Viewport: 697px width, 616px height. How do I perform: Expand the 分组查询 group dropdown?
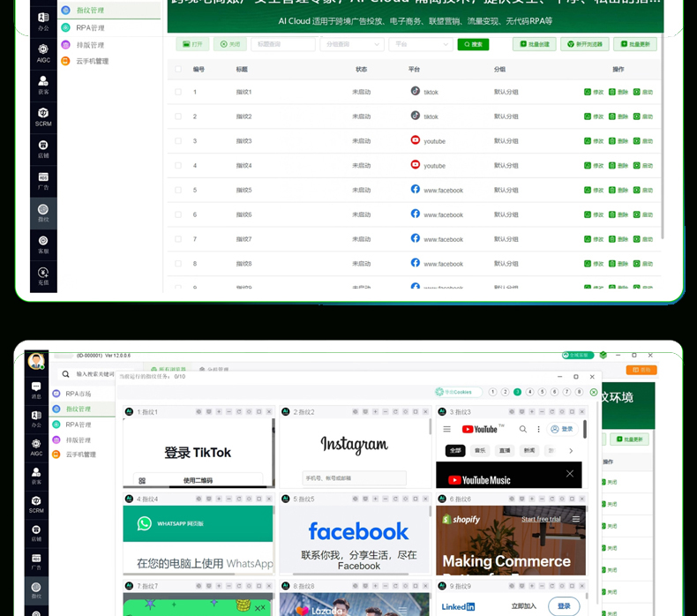click(x=353, y=44)
